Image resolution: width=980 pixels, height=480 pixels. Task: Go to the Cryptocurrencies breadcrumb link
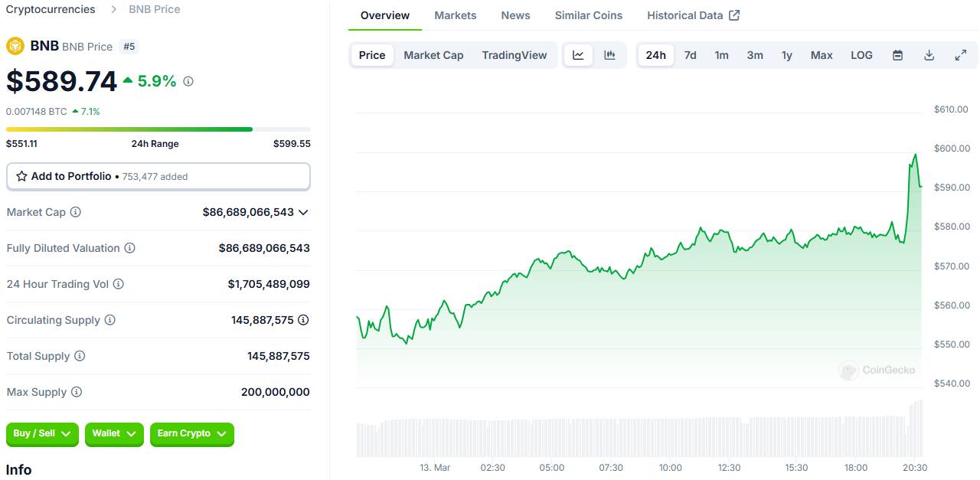[x=51, y=9]
